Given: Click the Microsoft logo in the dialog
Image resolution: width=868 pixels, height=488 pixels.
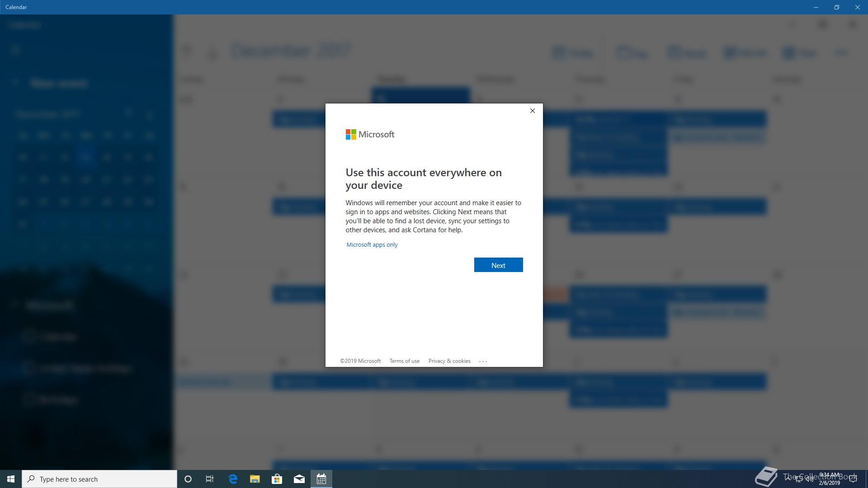Looking at the screenshot, I should click(x=370, y=134).
